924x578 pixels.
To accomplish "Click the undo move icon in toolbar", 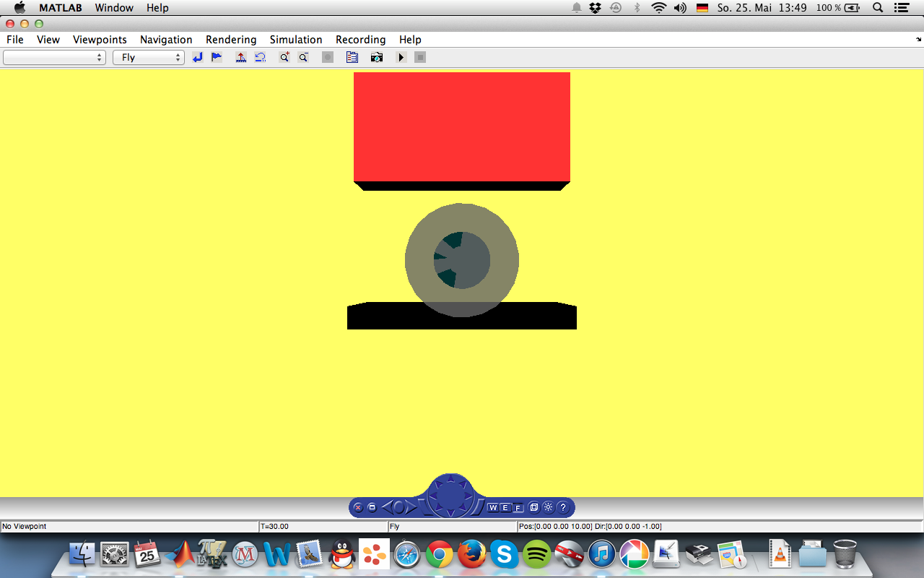I will pos(261,57).
